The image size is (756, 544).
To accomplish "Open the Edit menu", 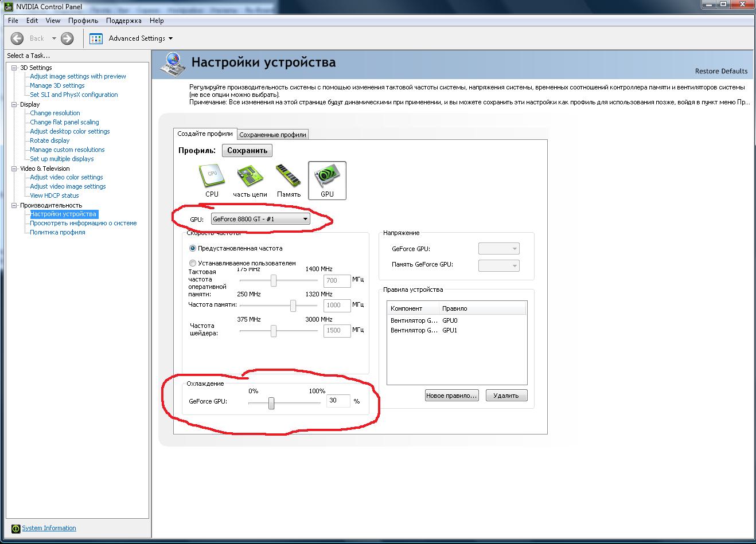I will [32, 21].
